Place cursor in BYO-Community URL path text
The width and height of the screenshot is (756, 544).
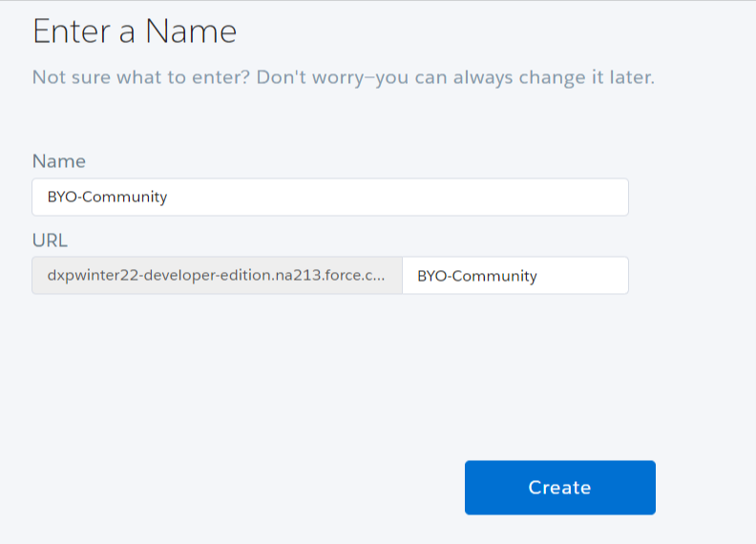coord(477,276)
